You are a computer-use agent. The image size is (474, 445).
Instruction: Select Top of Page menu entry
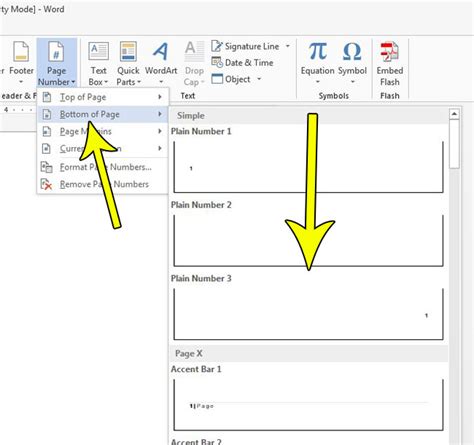tap(103, 97)
